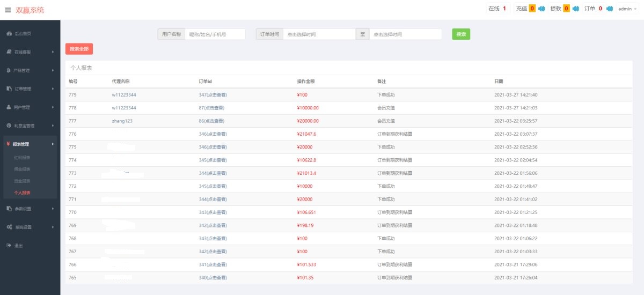
Task: Select the 个人报表 submenu item
Action: click(x=22, y=193)
